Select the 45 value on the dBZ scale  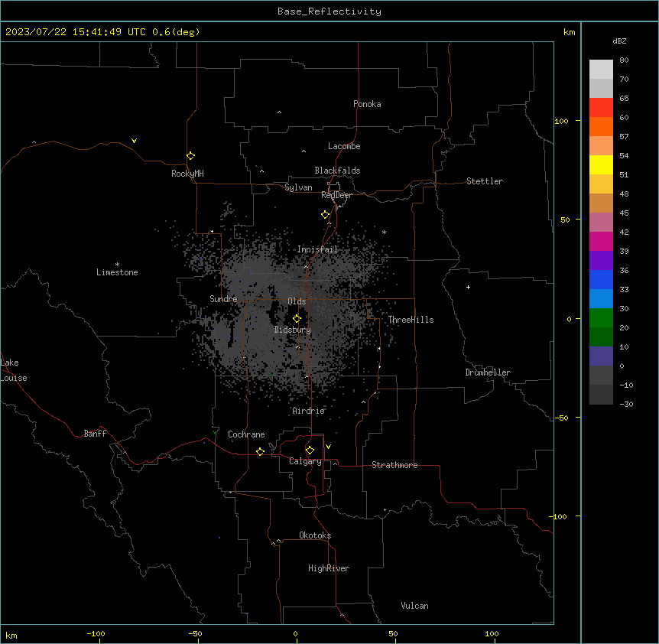tap(624, 213)
